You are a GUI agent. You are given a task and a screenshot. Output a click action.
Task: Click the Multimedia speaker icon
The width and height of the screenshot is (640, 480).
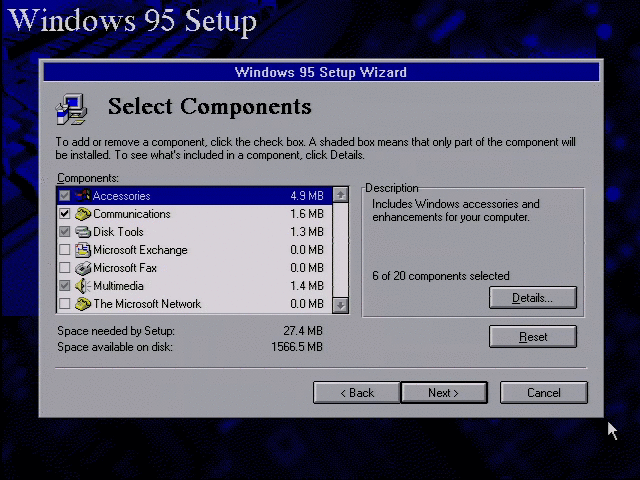(83, 286)
